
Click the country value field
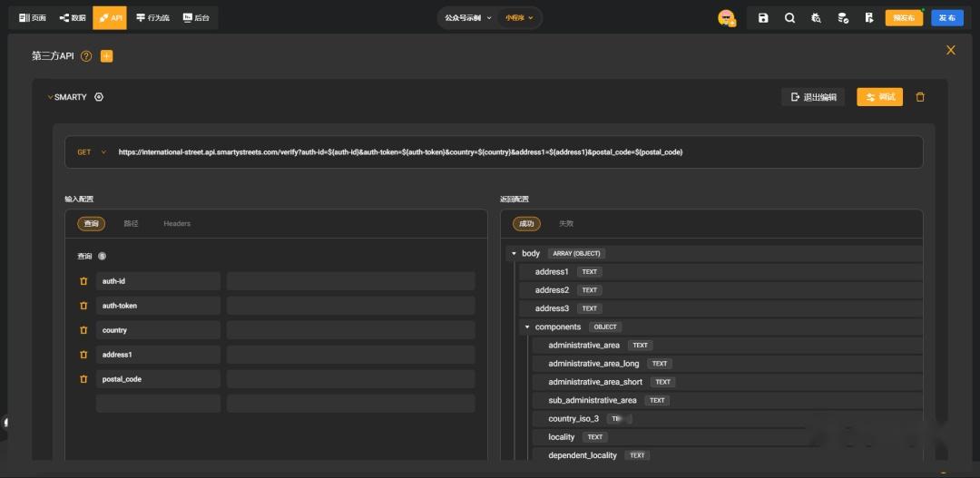tap(350, 330)
